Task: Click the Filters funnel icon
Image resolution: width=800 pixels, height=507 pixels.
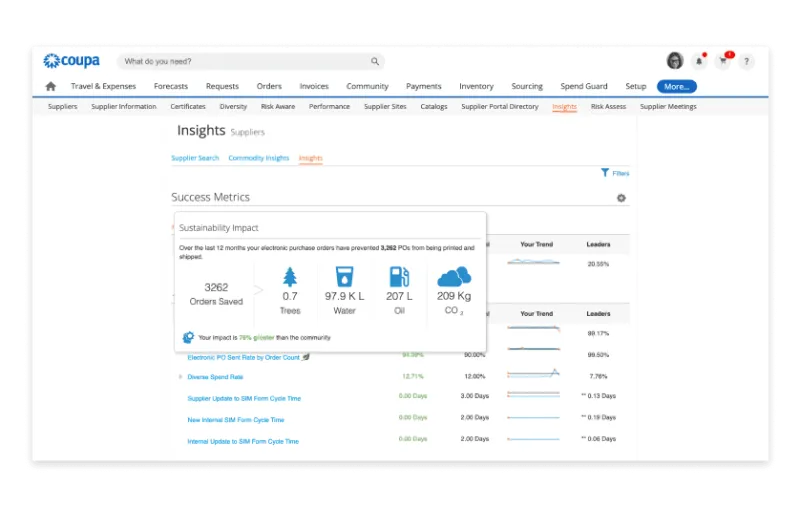Action: point(605,173)
